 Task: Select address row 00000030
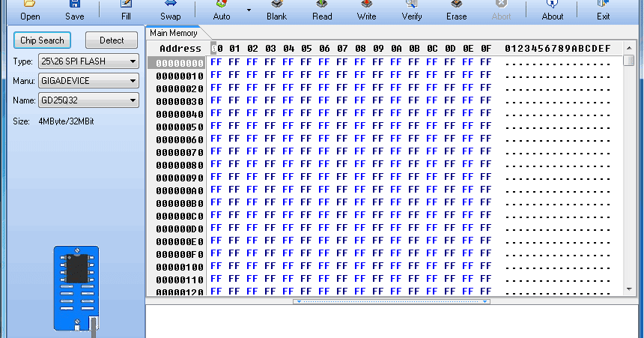tap(180, 102)
